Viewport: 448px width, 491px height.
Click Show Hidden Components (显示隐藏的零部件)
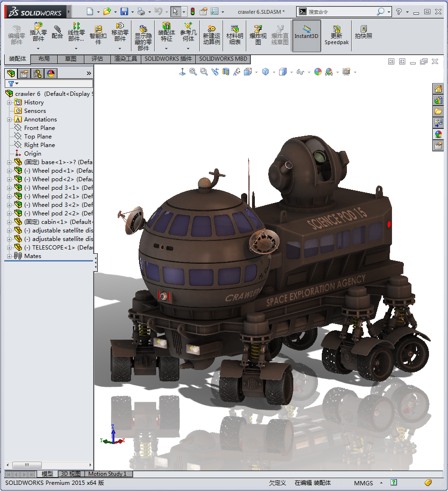point(143,38)
